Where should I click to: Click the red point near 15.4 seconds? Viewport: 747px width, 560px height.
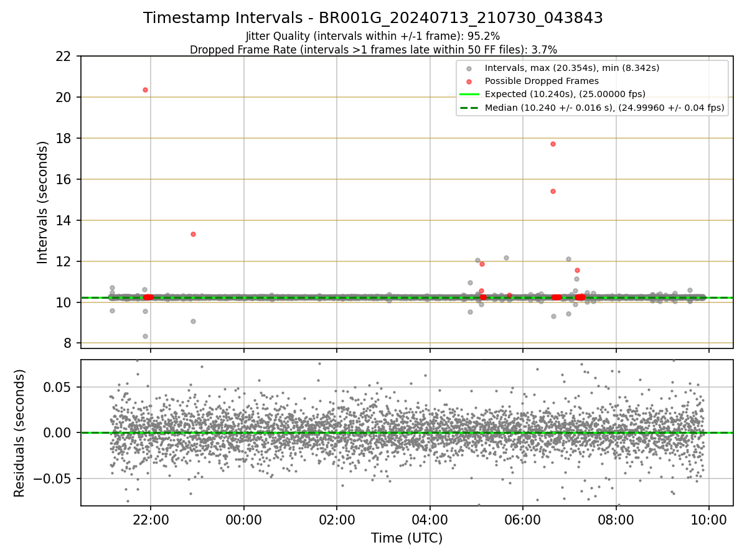tap(553, 191)
